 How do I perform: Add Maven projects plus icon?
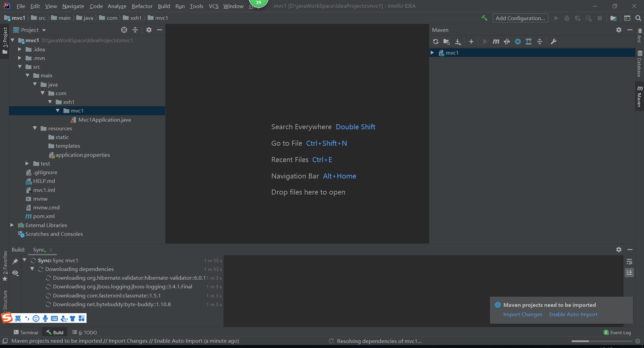point(471,42)
